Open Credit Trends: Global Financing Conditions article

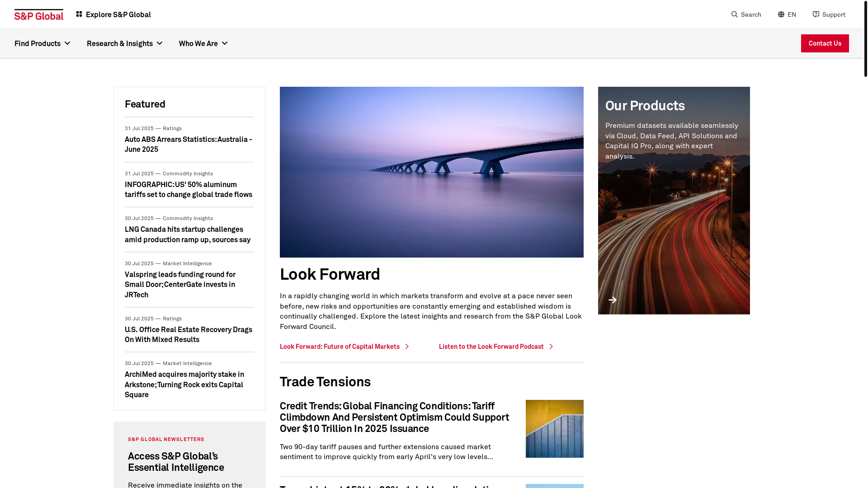394,417
